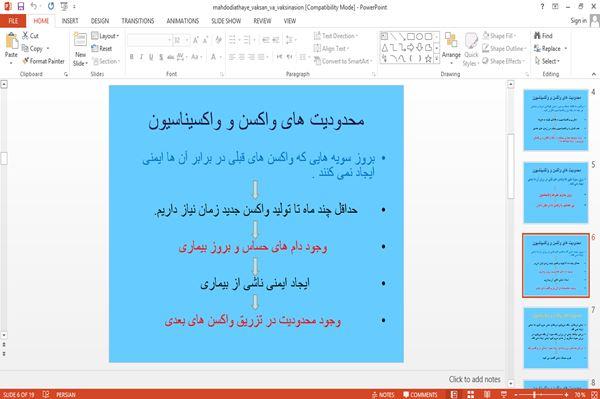Open the Section dropdown
The height and width of the screenshot is (399, 600).
click(106, 61)
